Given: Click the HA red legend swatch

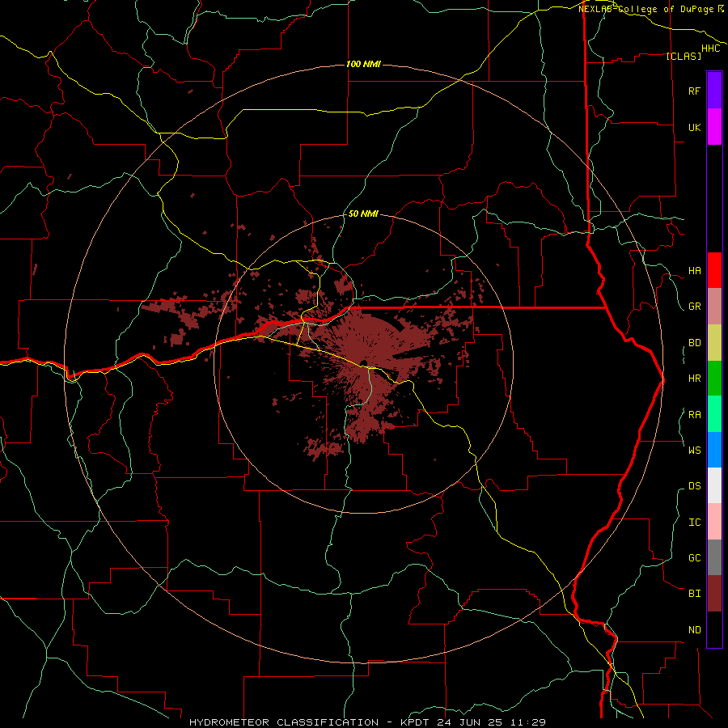Looking at the screenshot, I should tap(714, 270).
